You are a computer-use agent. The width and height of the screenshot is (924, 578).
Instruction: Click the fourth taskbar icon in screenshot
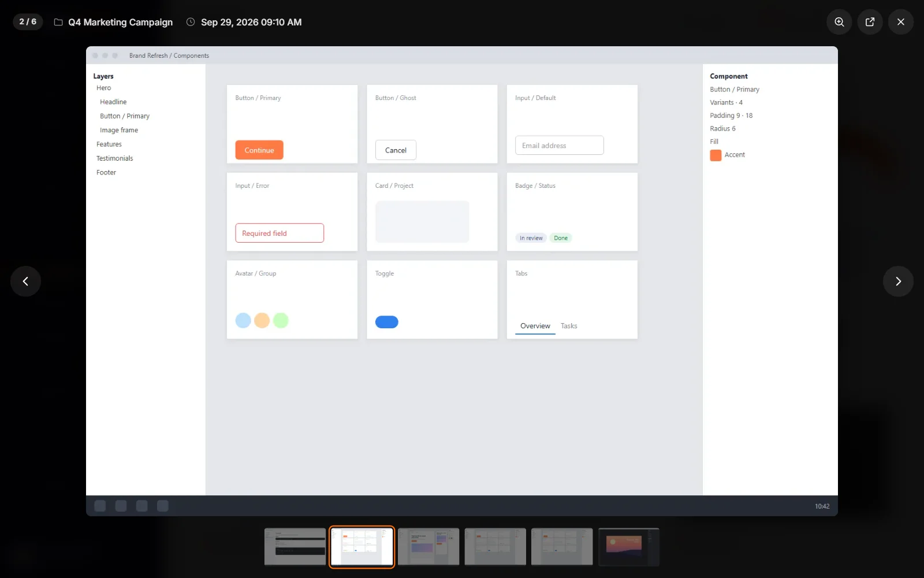coord(163,506)
